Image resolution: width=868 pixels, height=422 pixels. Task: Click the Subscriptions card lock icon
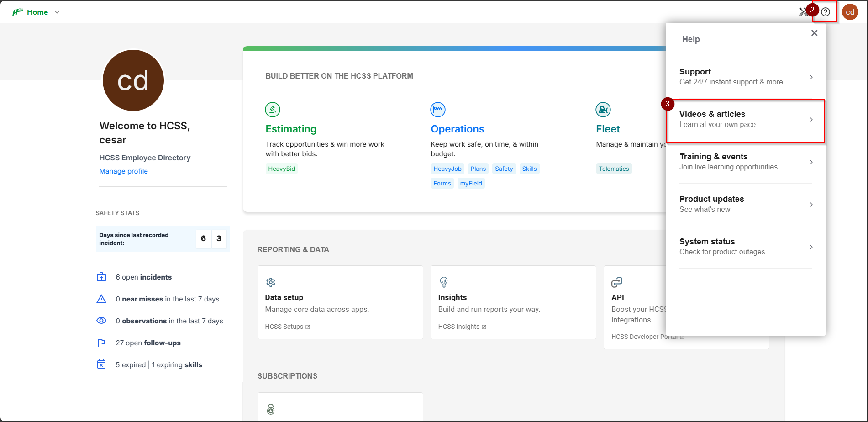[x=271, y=409]
